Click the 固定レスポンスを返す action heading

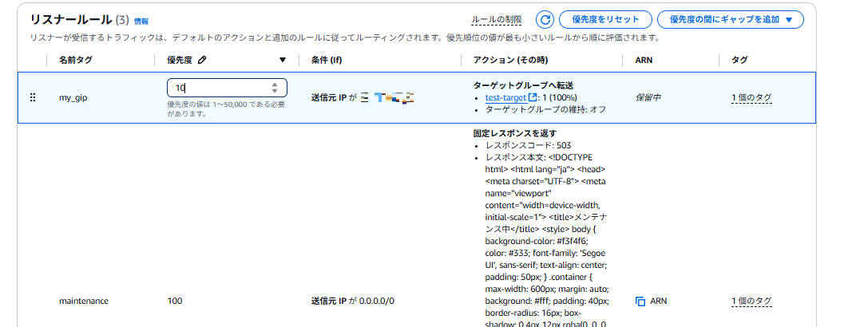pyautogui.click(x=515, y=133)
